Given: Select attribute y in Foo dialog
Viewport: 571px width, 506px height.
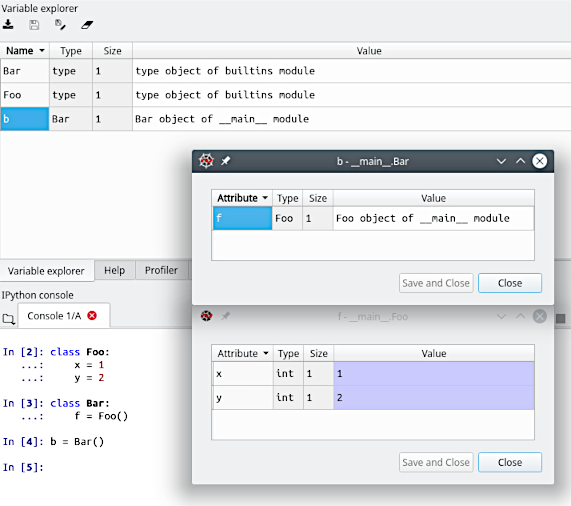Looking at the screenshot, I should click(243, 398).
